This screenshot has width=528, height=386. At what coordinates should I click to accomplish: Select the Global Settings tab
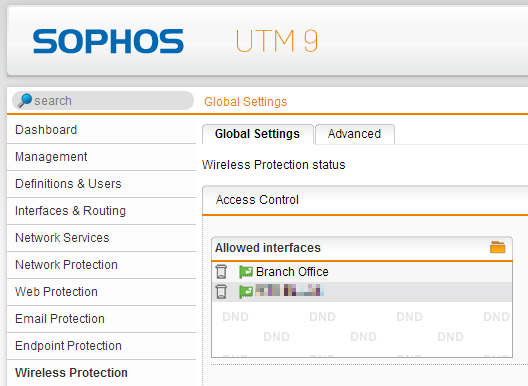click(257, 134)
